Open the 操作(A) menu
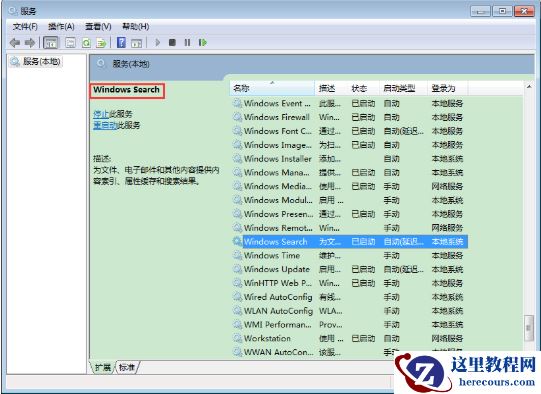The height and width of the screenshot is (394, 541). (61, 27)
